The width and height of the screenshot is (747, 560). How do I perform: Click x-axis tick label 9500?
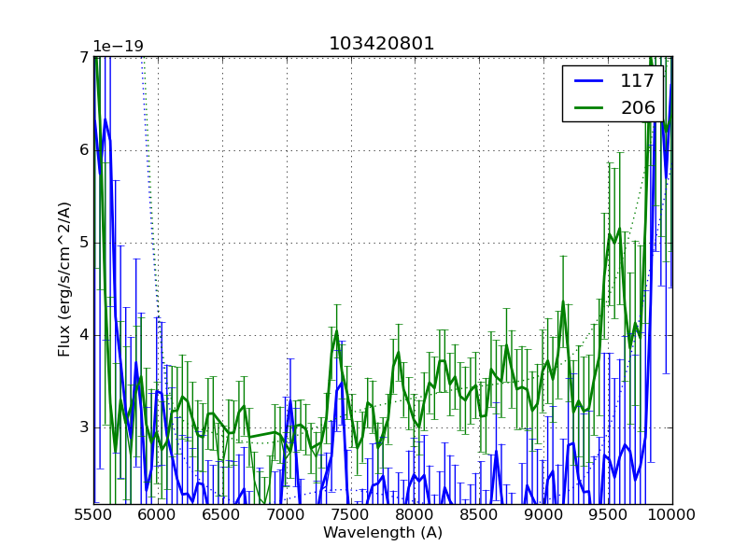(609, 514)
